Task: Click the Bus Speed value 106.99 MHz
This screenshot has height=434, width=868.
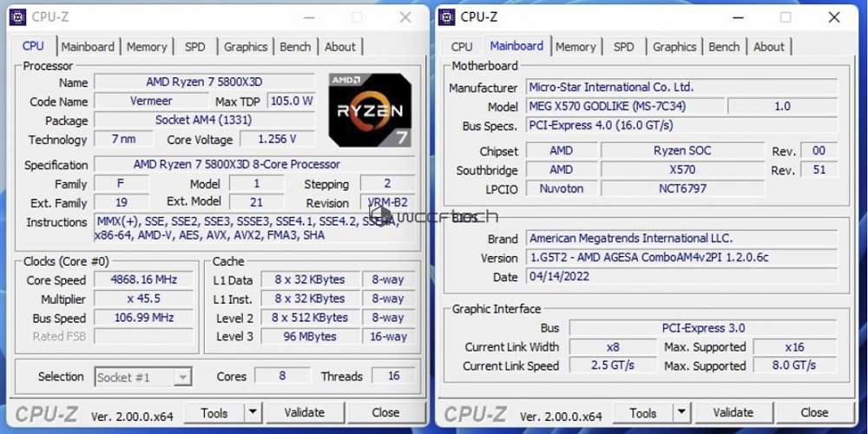Action: click(x=143, y=318)
